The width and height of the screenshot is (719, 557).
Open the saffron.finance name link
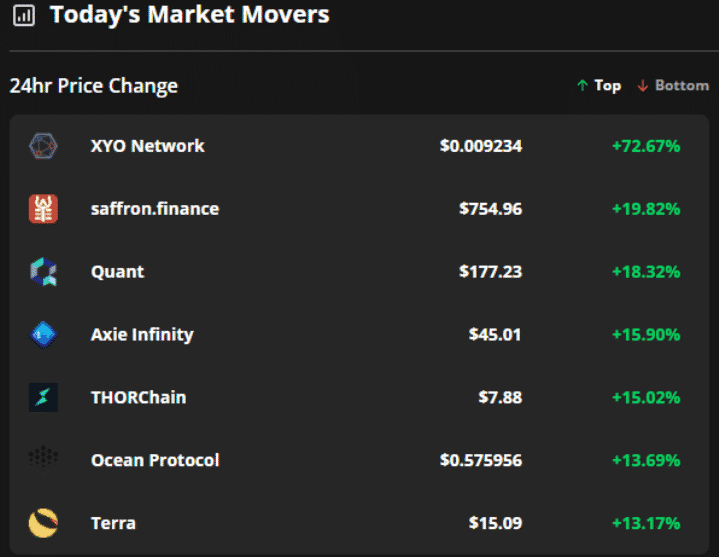click(x=154, y=209)
